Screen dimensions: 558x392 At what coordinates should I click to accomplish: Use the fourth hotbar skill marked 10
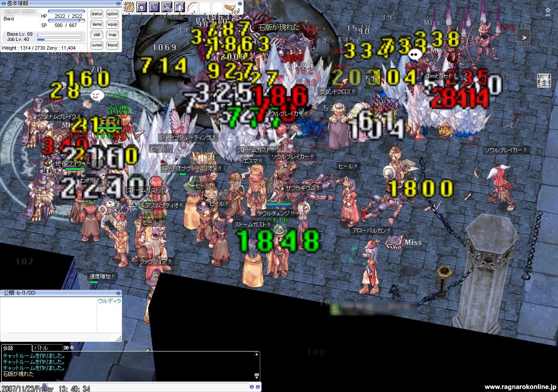click(167, 7)
